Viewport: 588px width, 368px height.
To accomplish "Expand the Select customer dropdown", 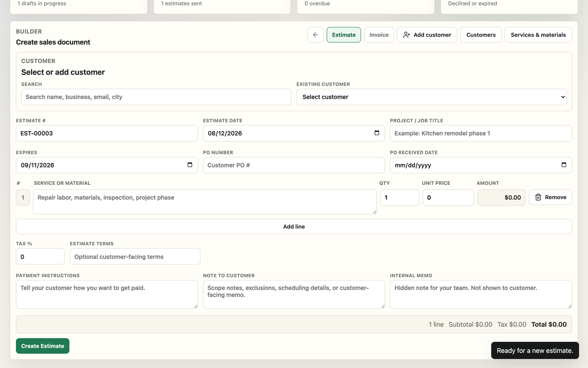I will pos(432,97).
